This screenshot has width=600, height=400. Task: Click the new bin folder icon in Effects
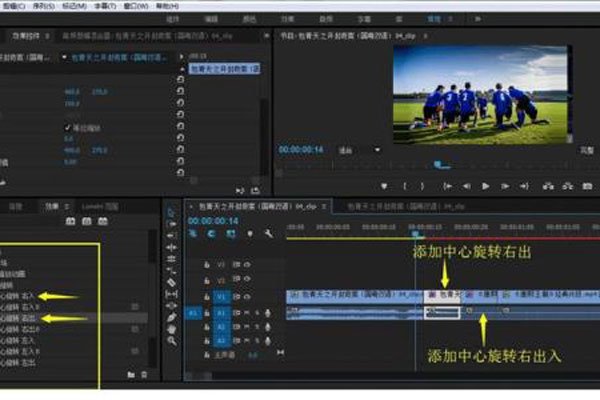pyautogui.click(x=130, y=374)
